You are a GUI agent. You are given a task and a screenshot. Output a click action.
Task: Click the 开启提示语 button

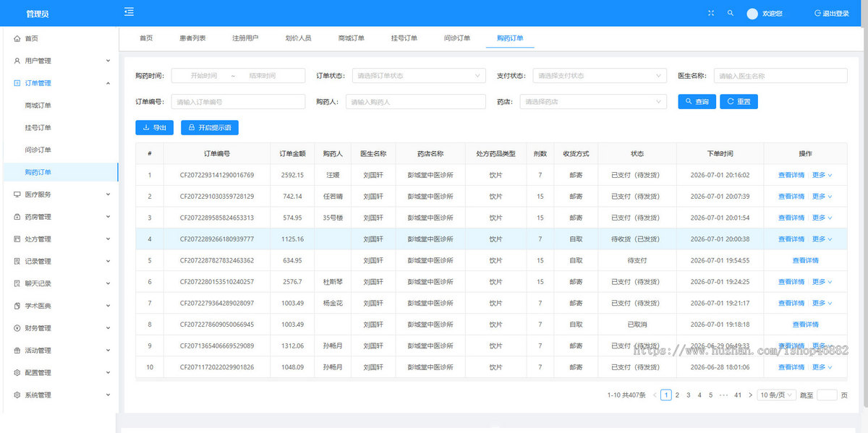click(210, 128)
